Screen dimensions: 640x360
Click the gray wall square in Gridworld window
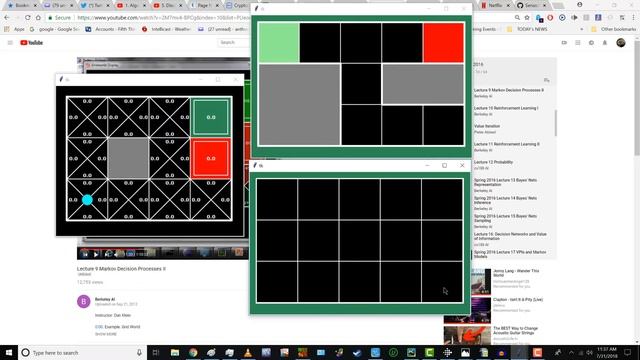point(128,158)
